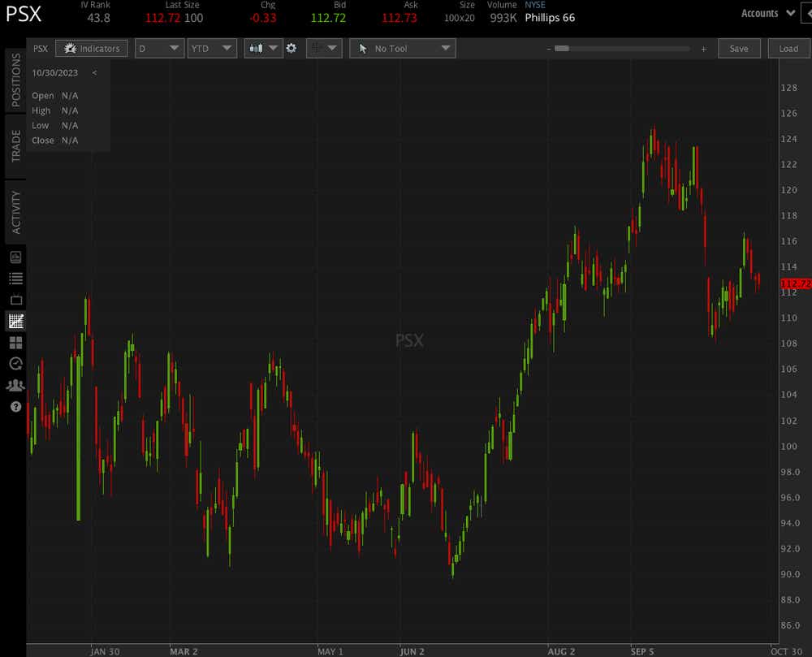
Task: Open the watchlist list icon in sidebar
Action: tap(14, 278)
